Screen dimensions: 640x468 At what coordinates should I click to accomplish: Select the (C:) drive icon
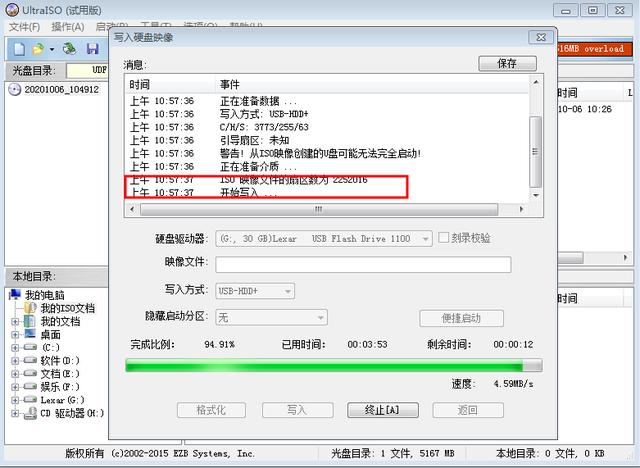(x=30, y=347)
